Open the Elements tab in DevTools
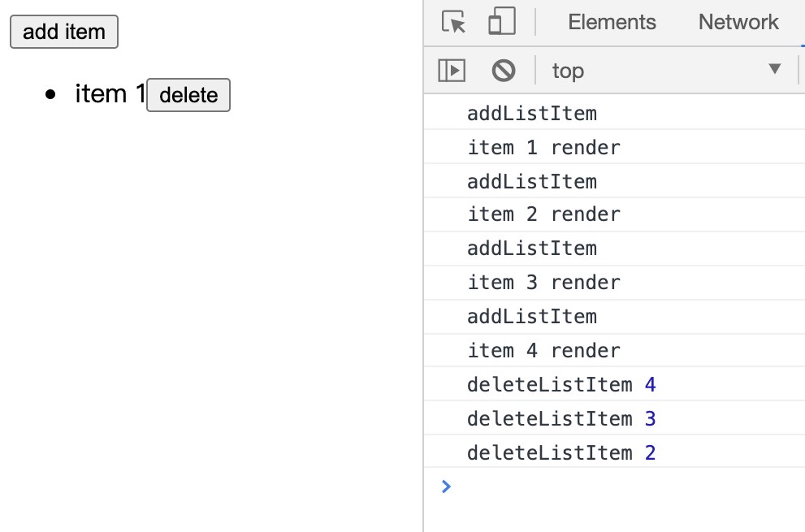The height and width of the screenshot is (532, 805). pyautogui.click(x=612, y=22)
